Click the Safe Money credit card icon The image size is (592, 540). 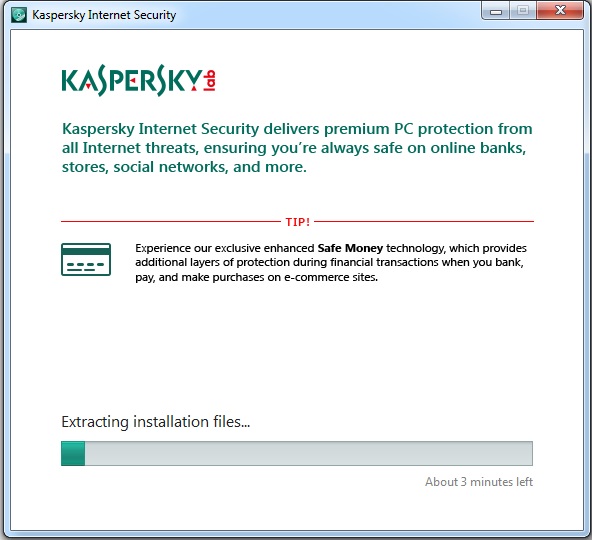(86, 259)
